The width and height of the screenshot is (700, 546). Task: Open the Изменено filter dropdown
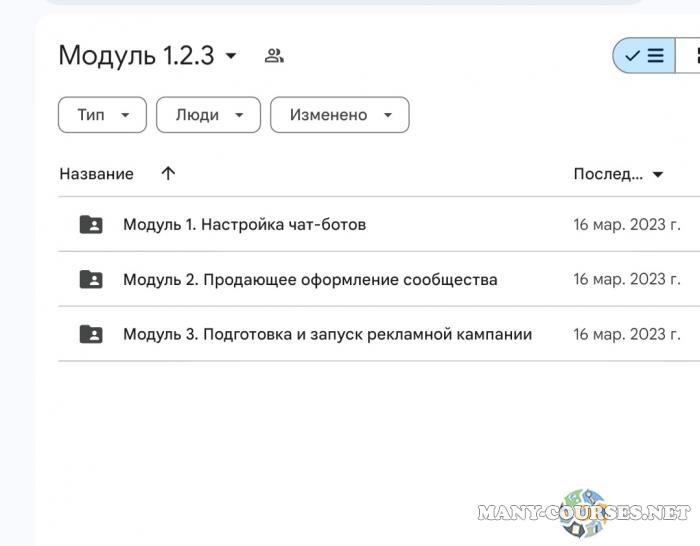[339, 115]
